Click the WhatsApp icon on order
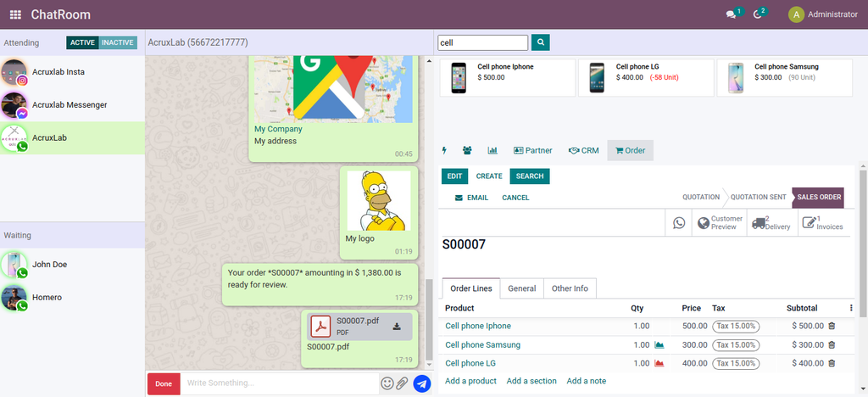 click(x=679, y=222)
